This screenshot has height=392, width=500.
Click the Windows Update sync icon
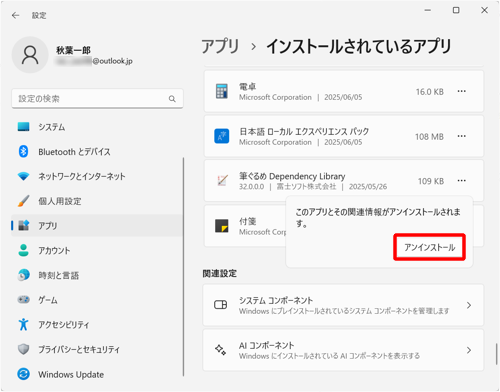[23, 374]
